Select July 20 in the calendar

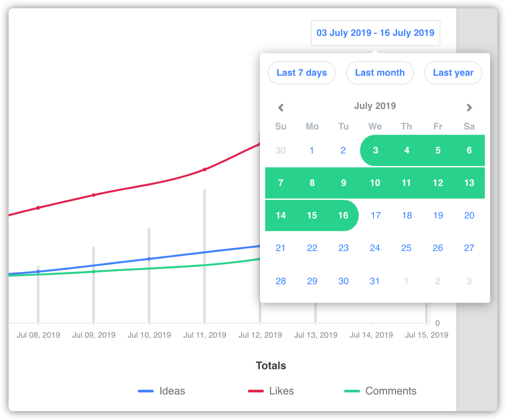[x=469, y=216]
